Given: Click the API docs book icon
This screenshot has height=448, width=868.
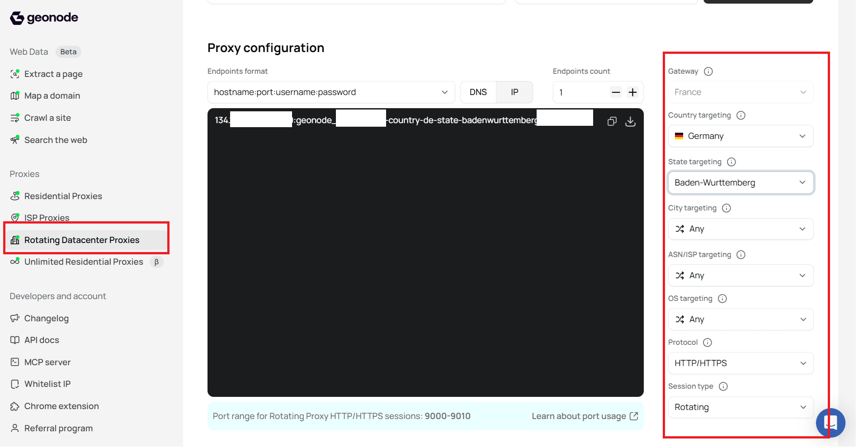Looking at the screenshot, I should [x=15, y=340].
